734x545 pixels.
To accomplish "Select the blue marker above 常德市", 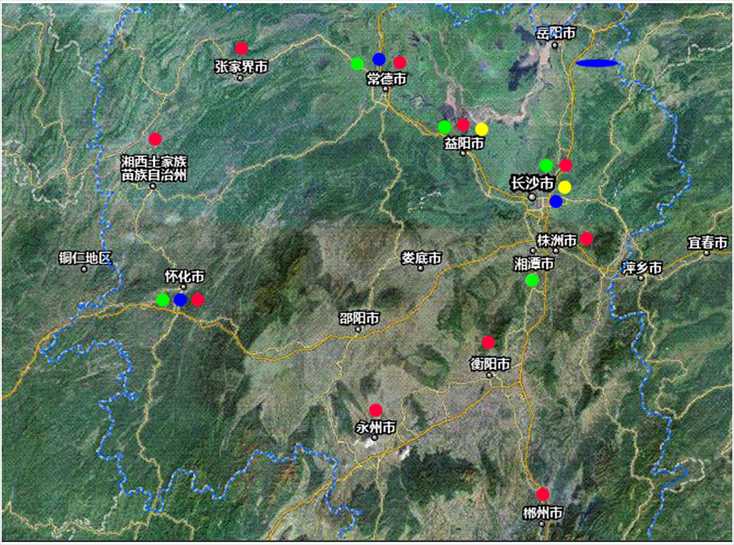I will 379,59.
